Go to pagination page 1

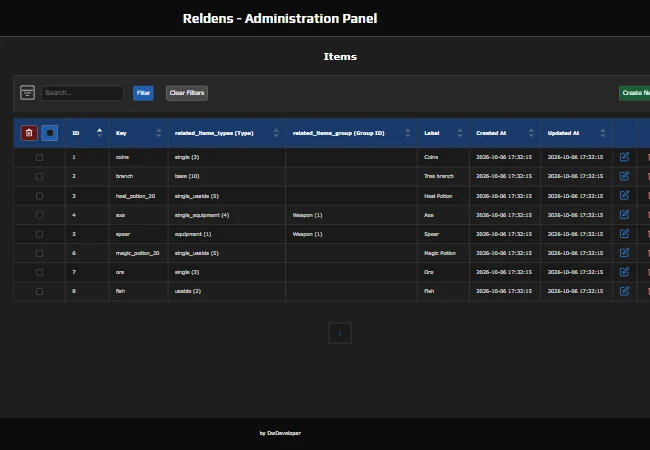pos(340,333)
